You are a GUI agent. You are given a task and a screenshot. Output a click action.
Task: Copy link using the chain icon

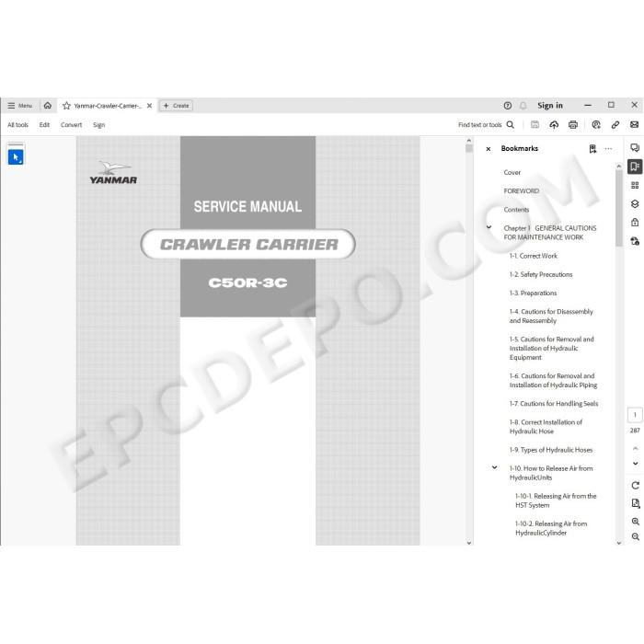click(x=615, y=124)
